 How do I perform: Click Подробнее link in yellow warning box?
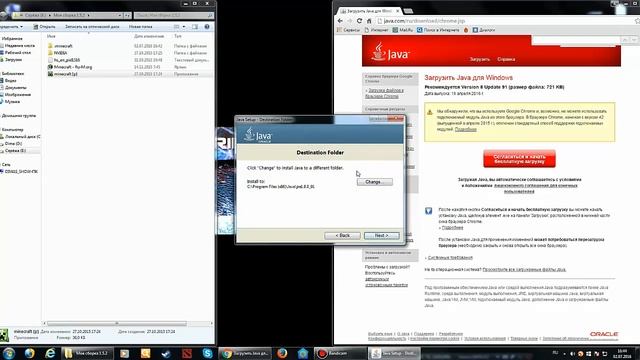coord(465,129)
